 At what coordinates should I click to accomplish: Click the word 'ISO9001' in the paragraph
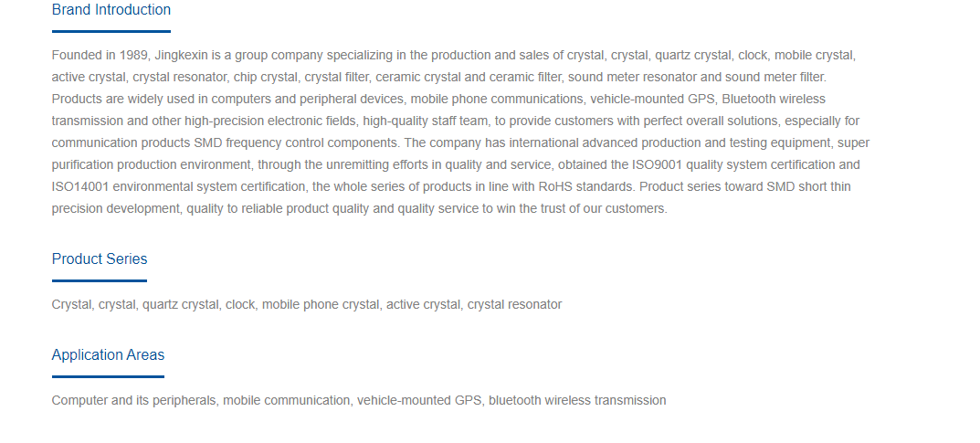[654, 165]
